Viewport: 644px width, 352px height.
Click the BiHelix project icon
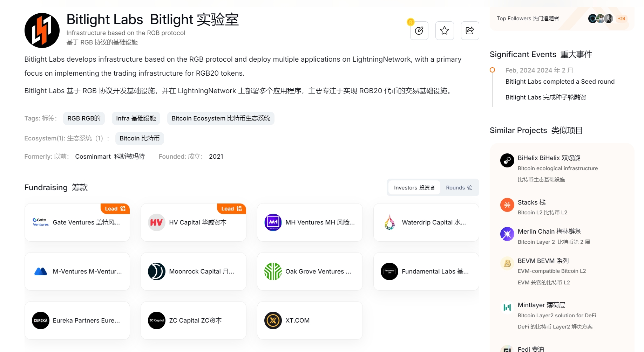(x=507, y=160)
